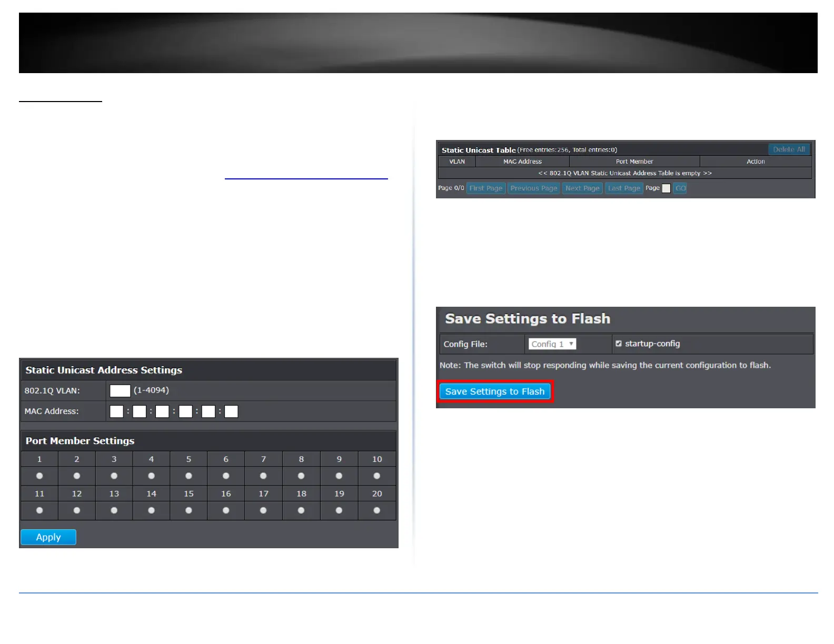Click first MAC Address octet field

point(116,411)
